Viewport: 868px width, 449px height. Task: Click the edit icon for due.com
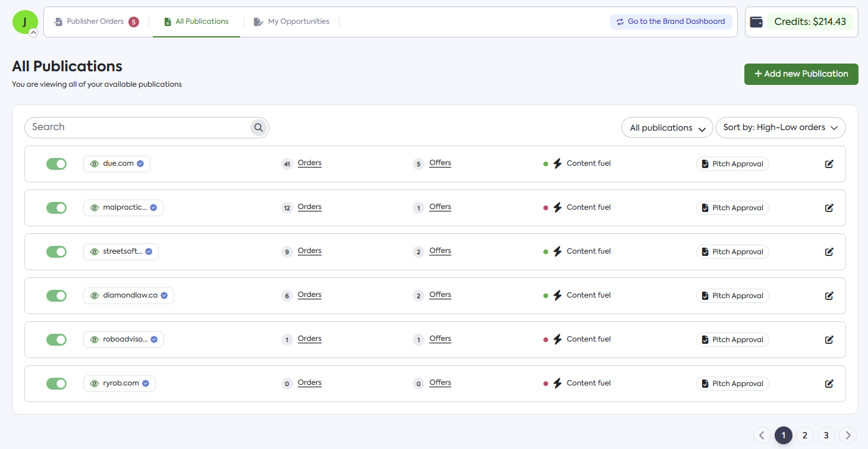point(829,164)
